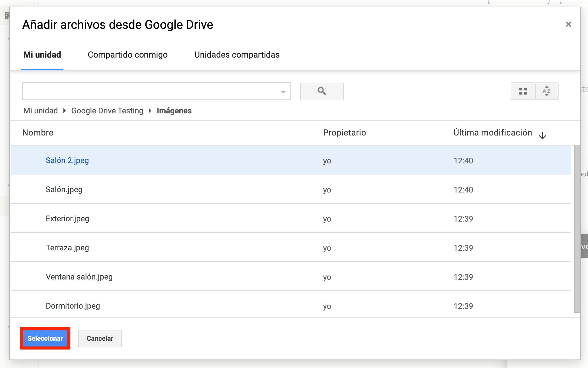The height and width of the screenshot is (368, 588).
Task: Open the A-Z sort options icon
Action: pyautogui.click(x=546, y=91)
